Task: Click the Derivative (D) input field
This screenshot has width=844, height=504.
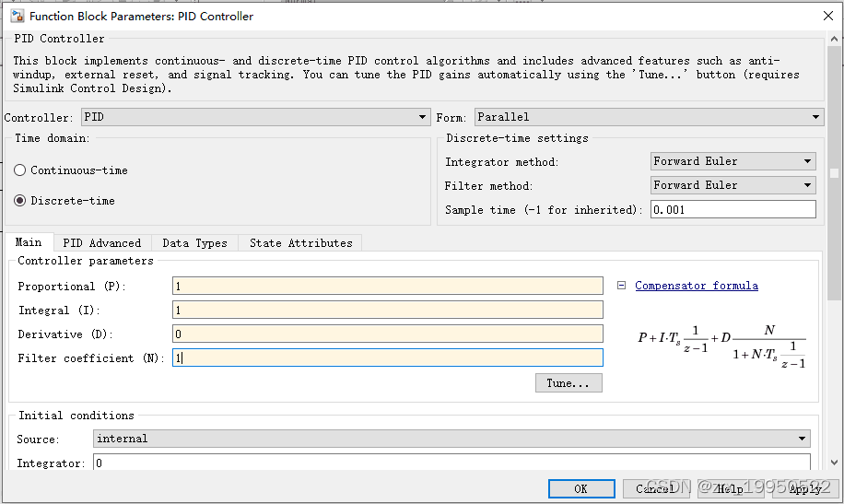Action: click(388, 334)
